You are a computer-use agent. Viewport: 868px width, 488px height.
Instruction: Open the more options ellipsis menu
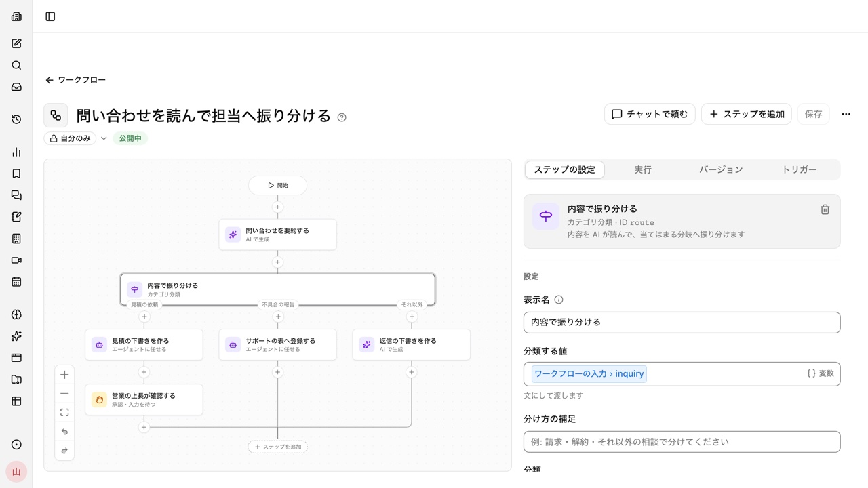click(x=846, y=114)
